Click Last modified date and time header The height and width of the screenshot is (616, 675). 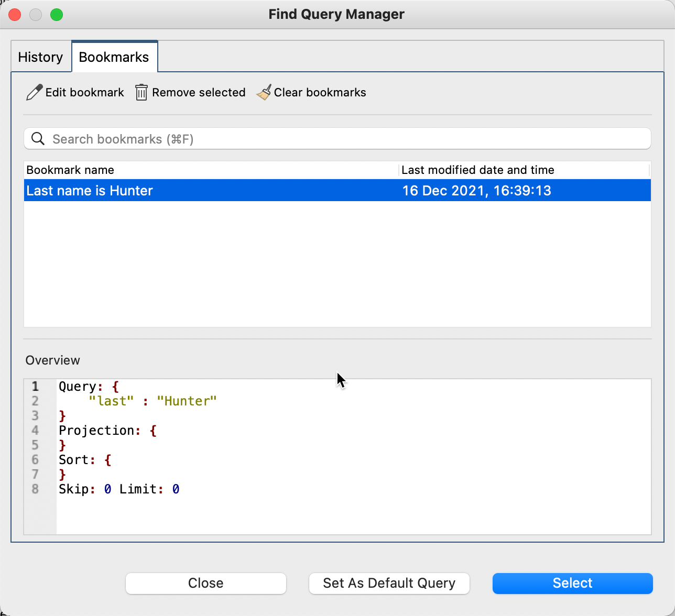click(477, 170)
